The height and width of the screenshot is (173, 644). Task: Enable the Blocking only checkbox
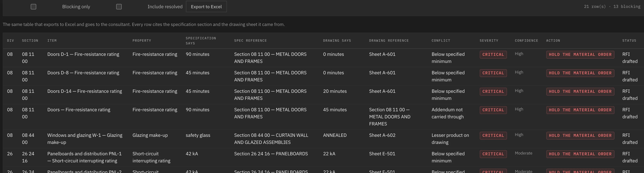(33, 7)
